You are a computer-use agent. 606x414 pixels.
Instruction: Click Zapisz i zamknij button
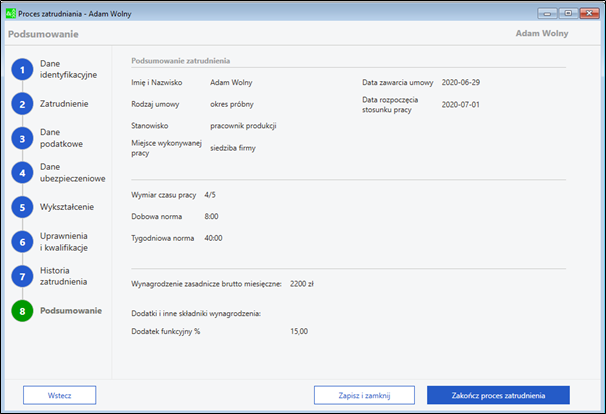[x=364, y=395]
